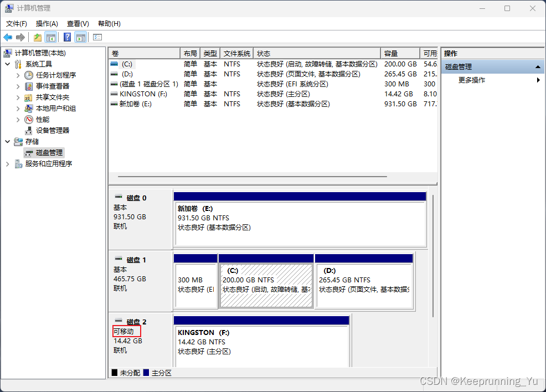This screenshot has width=546, height=392.
Task: Click the Up one level folder icon
Action: (x=37, y=37)
